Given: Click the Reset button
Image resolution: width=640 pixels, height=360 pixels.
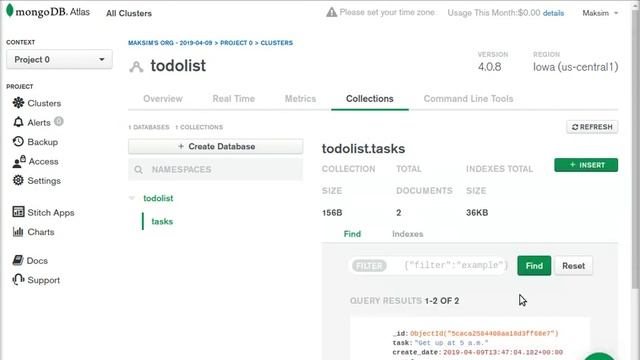Looking at the screenshot, I should tap(573, 266).
